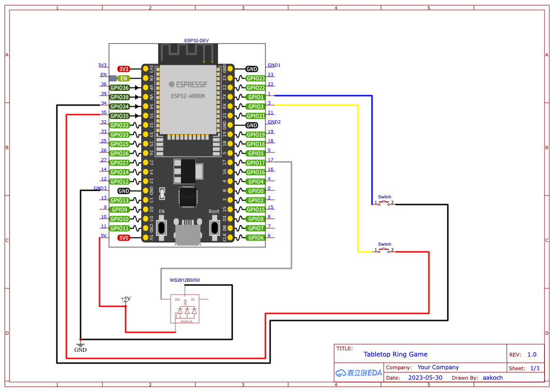Click the ESP32-WROOM module shield
554x392 pixels.
click(188, 99)
